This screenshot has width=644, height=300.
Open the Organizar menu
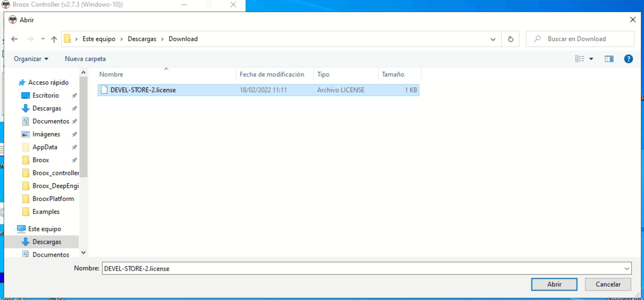pos(31,59)
